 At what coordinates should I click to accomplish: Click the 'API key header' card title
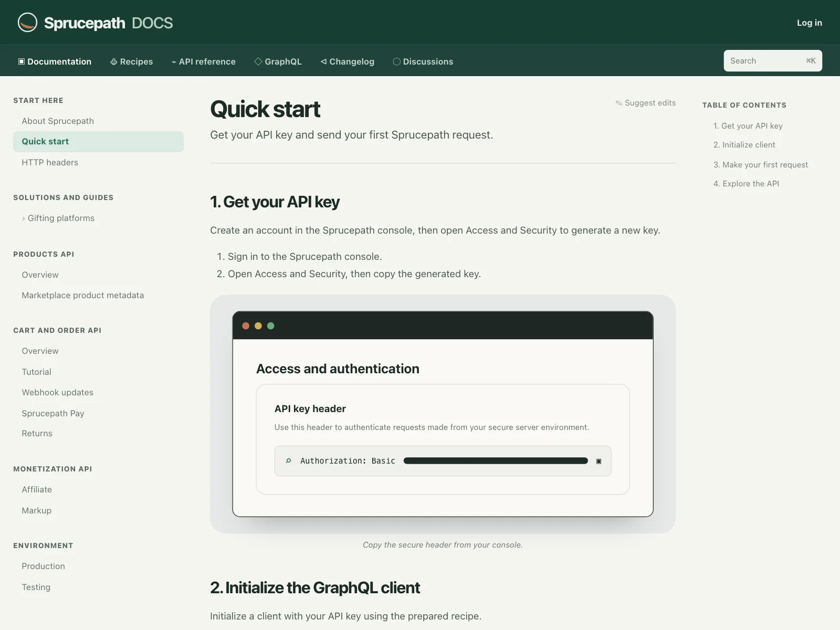[x=310, y=408]
